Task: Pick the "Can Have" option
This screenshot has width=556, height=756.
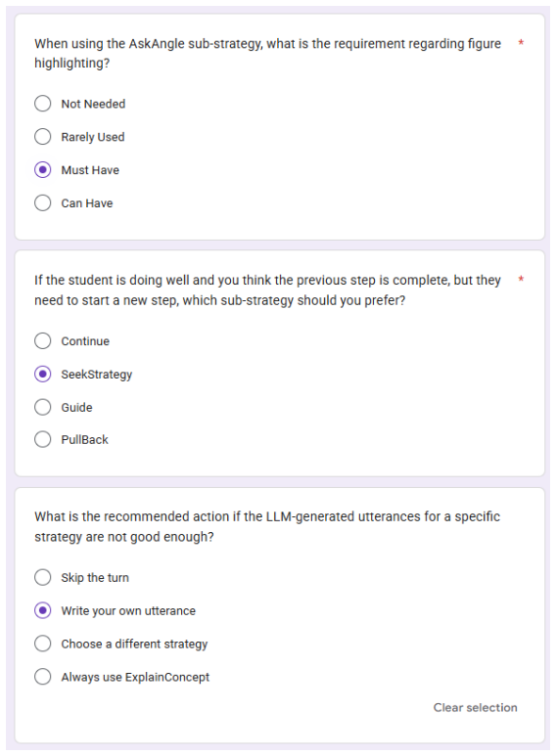Action: tap(42, 203)
